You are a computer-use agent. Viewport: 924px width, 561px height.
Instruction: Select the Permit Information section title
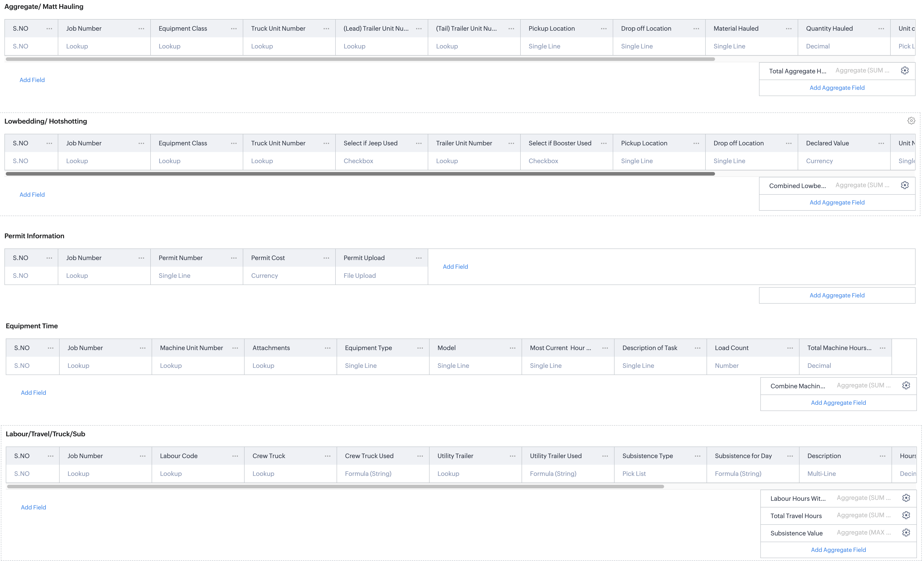[34, 236]
